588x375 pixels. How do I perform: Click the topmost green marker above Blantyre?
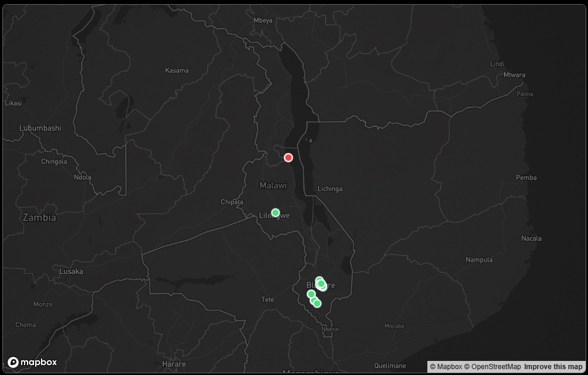[320, 279]
